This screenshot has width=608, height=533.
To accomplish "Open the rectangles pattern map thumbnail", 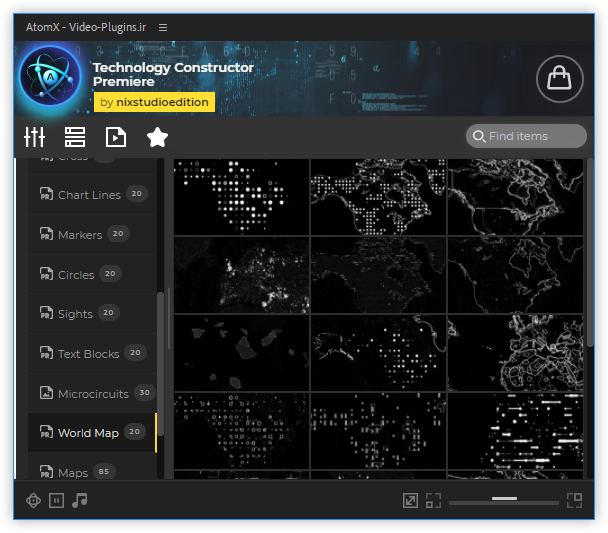I will [378, 431].
